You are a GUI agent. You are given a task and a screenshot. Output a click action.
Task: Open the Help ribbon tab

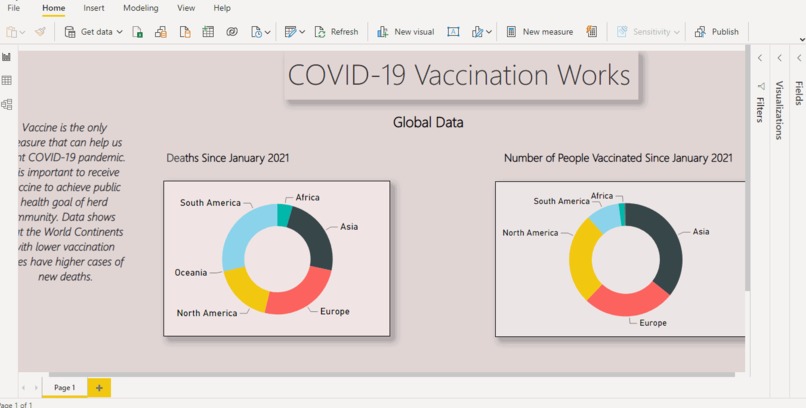coord(222,8)
